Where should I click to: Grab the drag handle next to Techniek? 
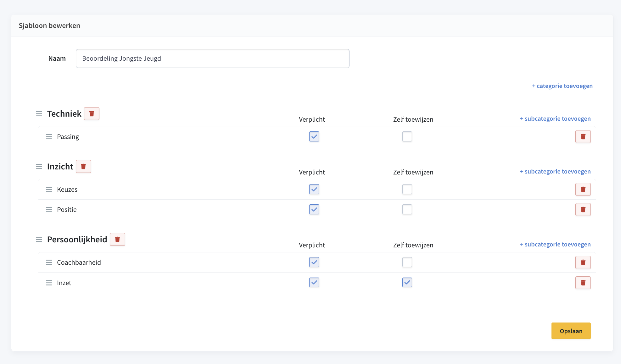[39, 113]
